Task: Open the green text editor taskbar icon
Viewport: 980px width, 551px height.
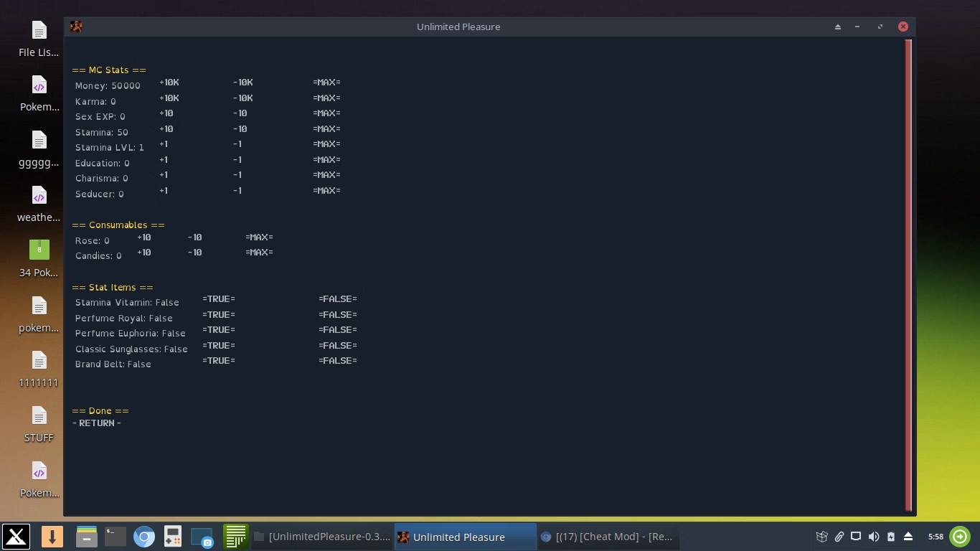Action: (x=235, y=537)
